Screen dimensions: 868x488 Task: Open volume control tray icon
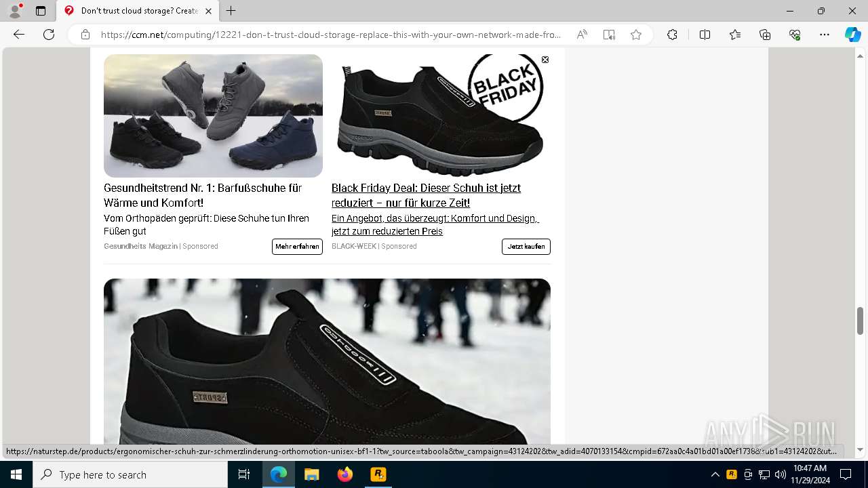pos(780,474)
